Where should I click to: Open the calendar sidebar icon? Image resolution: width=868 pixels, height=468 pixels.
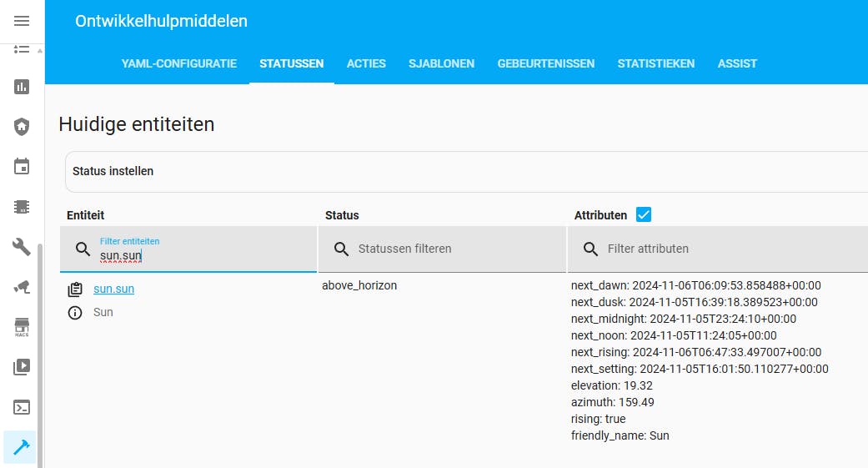[x=22, y=167]
